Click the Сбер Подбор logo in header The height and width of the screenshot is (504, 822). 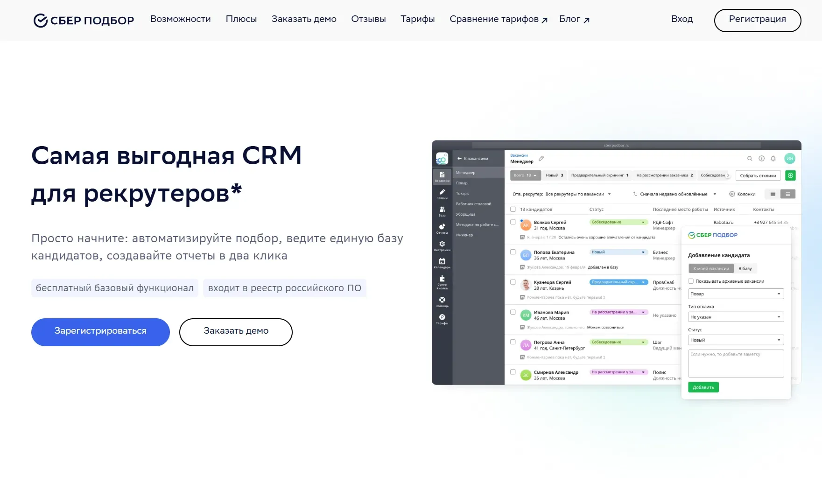84,20
